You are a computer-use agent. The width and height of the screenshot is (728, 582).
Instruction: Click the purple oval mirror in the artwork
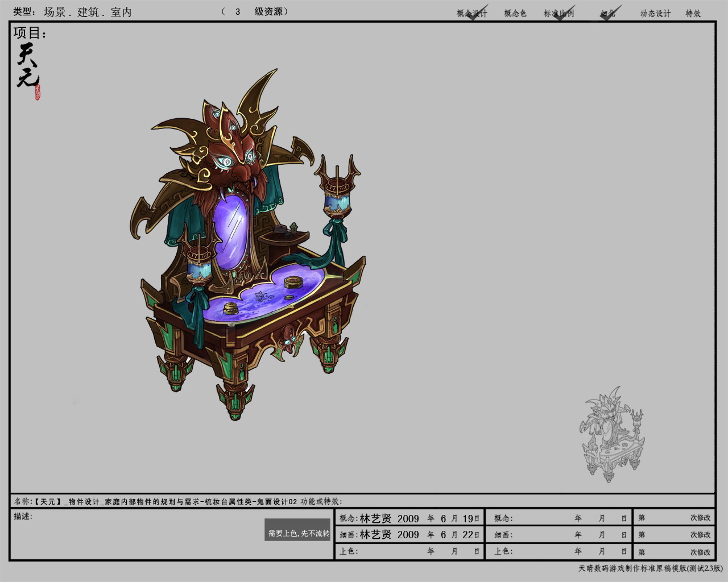click(x=230, y=231)
